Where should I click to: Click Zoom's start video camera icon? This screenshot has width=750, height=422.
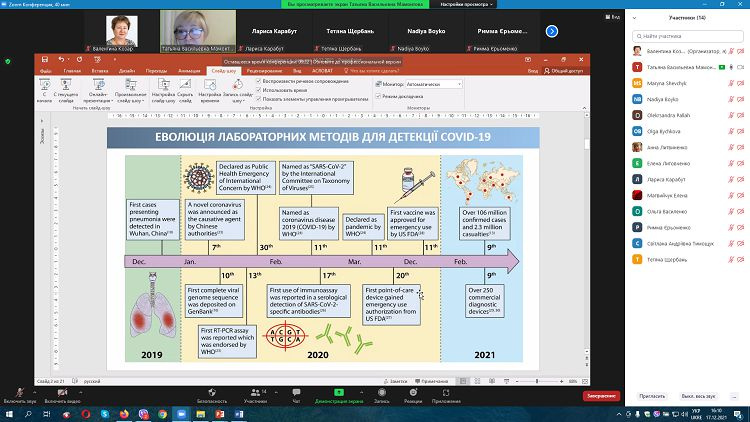tap(62, 392)
